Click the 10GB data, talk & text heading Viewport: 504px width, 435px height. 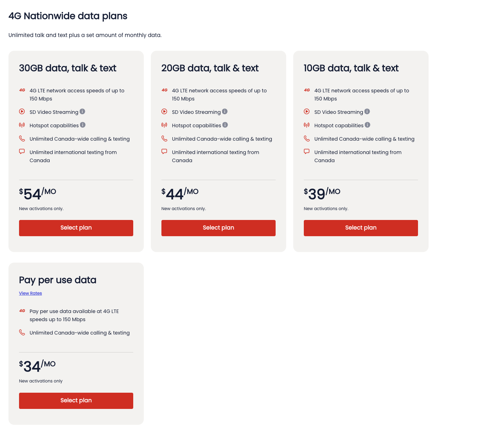pyautogui.click(x=351, y=68)
